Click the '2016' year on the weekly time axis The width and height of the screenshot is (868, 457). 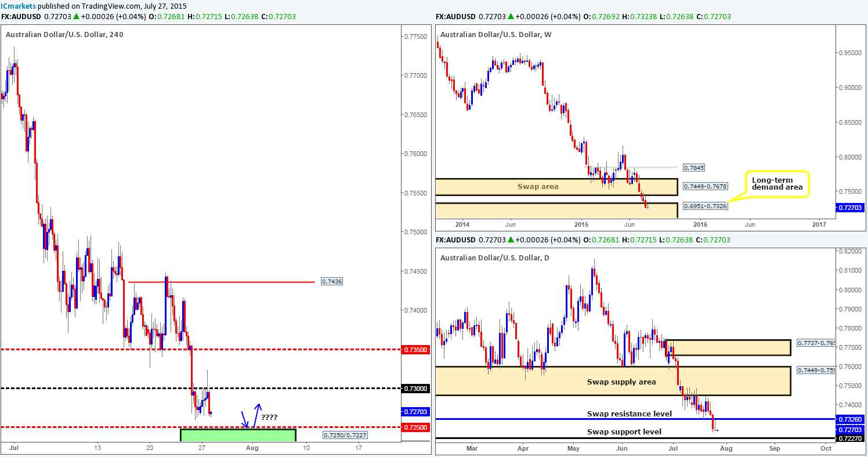pos(700,224)
